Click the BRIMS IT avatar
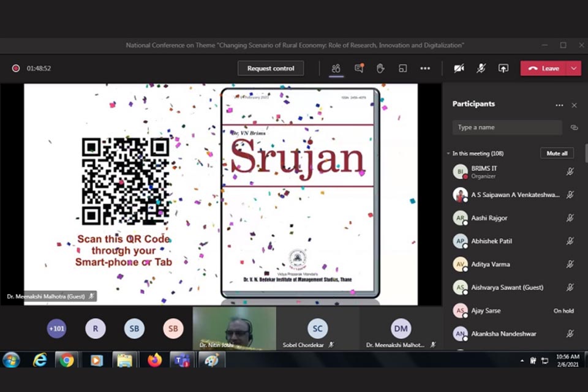 [460, 171]
